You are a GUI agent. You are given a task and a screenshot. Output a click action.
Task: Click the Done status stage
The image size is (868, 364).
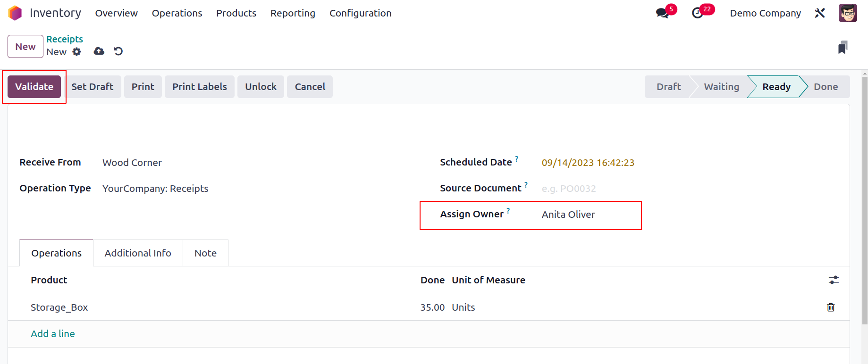pos(826,87)
